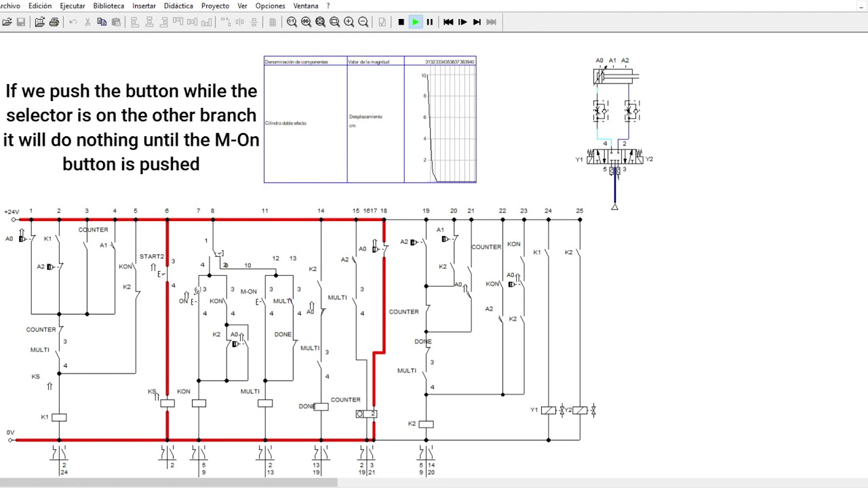Start simulation with green play button

click(x=415, y=22)
